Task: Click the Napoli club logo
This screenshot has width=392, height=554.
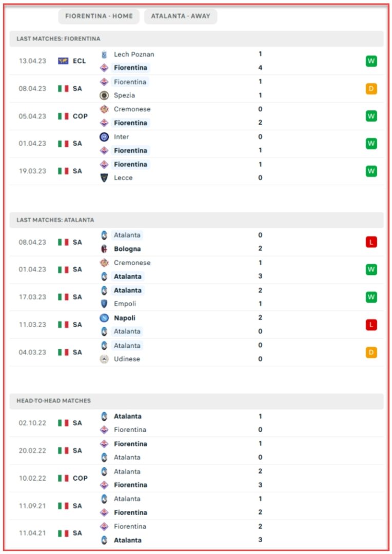Action: pos(104,318)
